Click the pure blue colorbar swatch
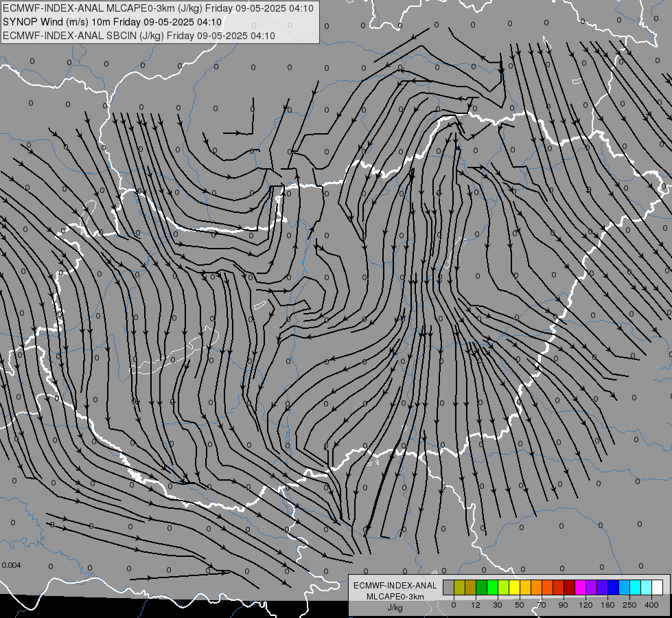Viewport: 672px width, 618px height. (x=613, y=587)
